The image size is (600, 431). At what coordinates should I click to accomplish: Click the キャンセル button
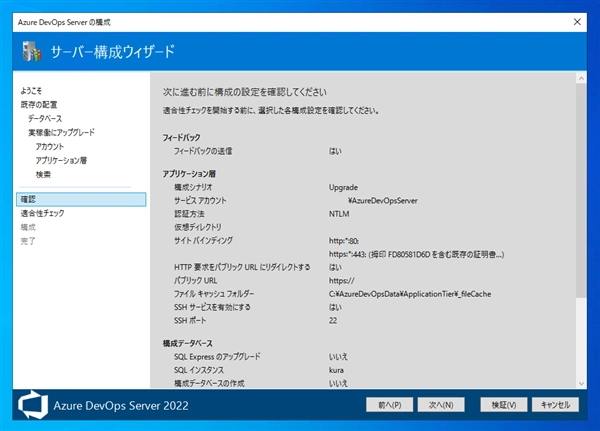coord(555,405)
